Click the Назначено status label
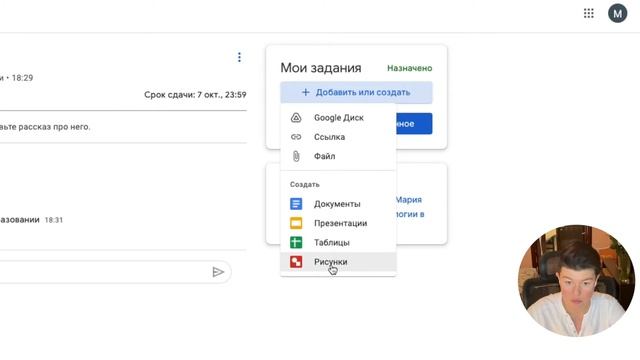 409,68
